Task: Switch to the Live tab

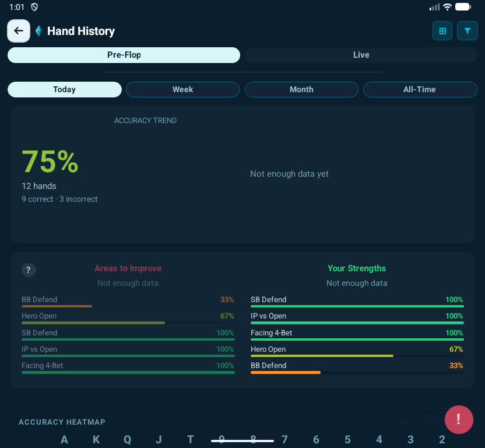Action: pyautogui.click(x=361, y=55)
